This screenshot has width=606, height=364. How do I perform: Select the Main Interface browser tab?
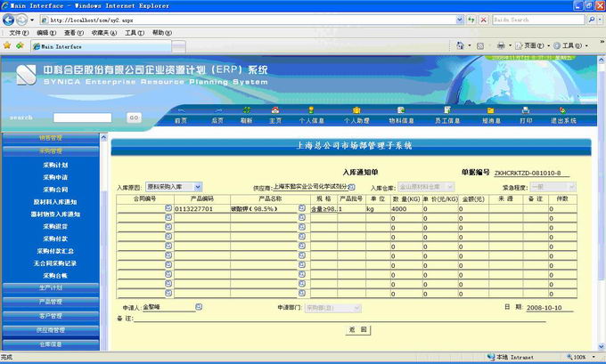click(102, 46)
